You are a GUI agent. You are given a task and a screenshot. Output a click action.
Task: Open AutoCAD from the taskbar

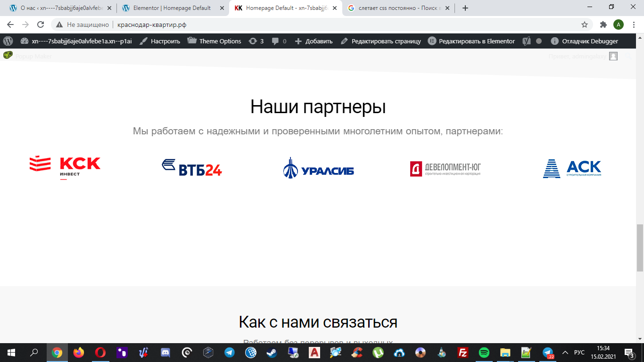[x=314, y=352]
